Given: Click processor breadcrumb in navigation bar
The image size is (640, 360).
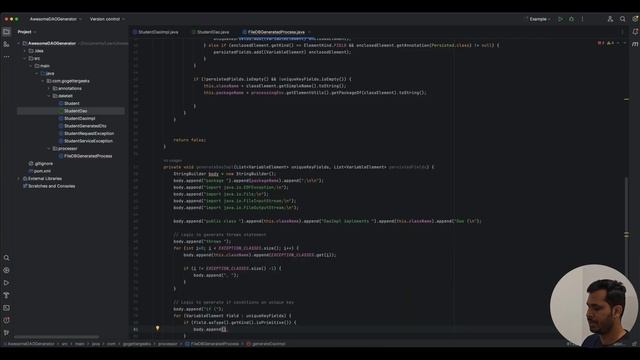Looking at the screenshot, I should point(167,344).
